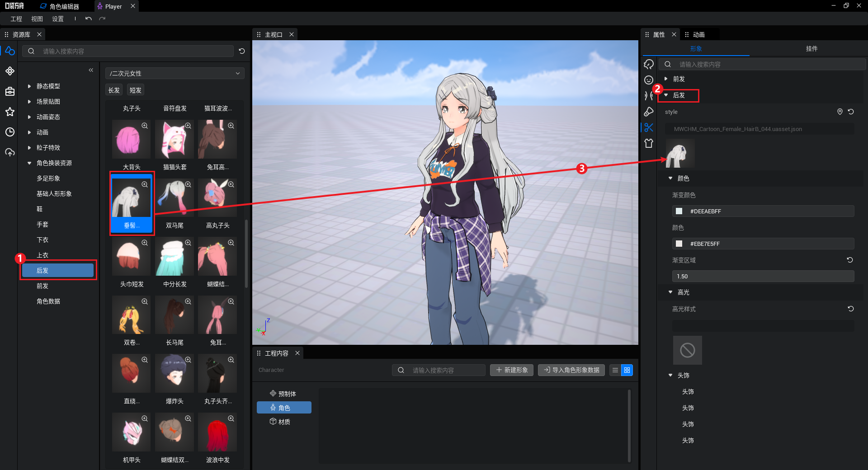
Task: Select the head profile category icon
Action: point(649,64)
